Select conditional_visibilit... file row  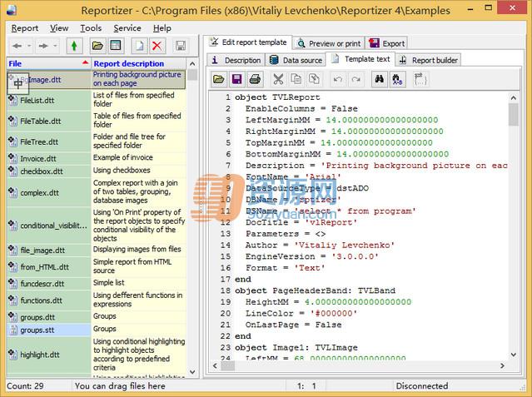48,226
